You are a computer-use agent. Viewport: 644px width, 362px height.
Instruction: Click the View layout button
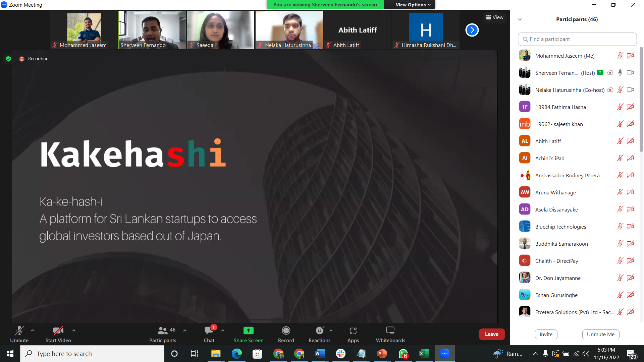pyautogui.click(x=495, y=17)
